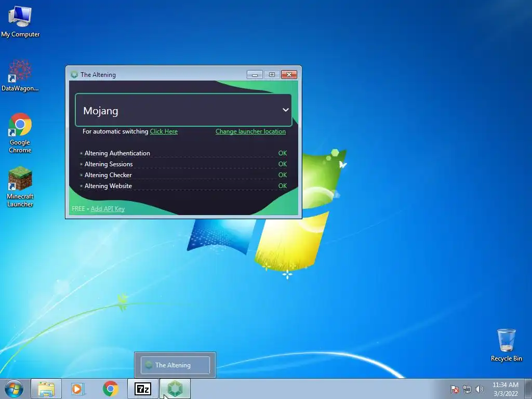Open Windows Media Player from the taskbar
532x399 pixels.
point(78,389)
